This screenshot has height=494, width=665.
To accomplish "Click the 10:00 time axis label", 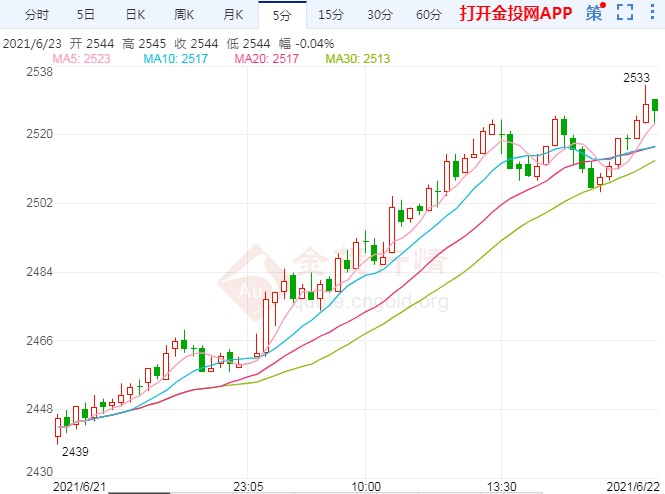I will pyautogui.click(x=366, y=487).
